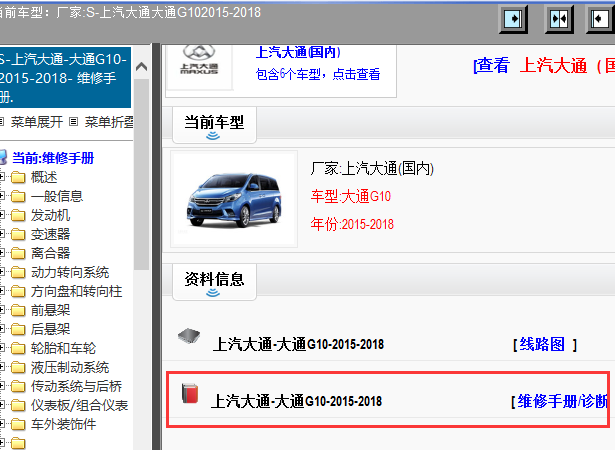Screen dimensions: 615x450
Task: Click the 线路图 row title 上汽大通-大通G10-2015-2018
Action: pos(298,344)
